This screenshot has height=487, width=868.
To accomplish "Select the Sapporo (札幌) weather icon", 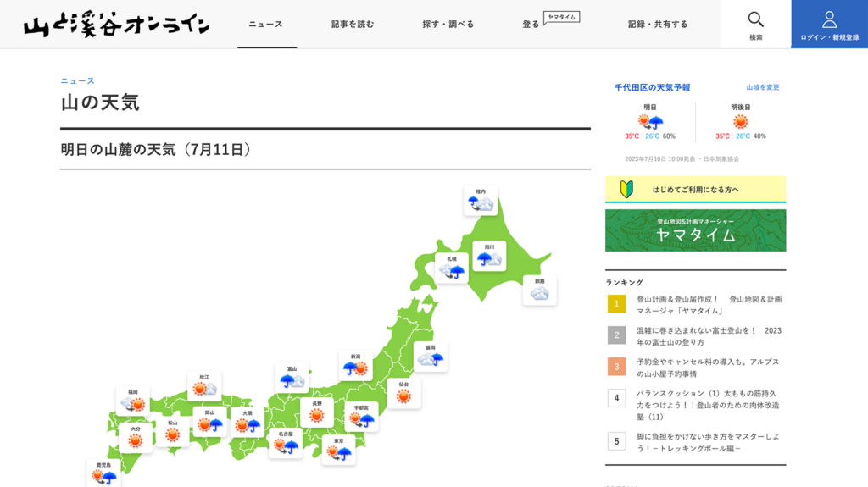I will [451, 269].
